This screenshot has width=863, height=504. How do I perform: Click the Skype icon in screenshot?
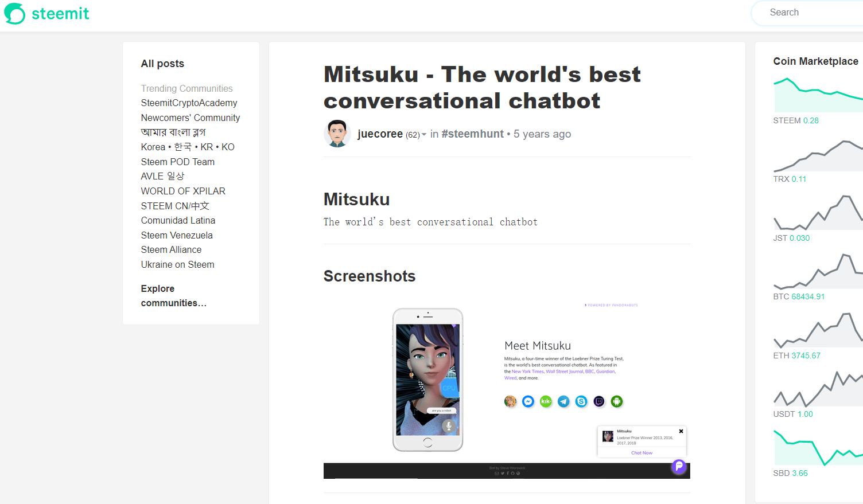click(581, 401)
